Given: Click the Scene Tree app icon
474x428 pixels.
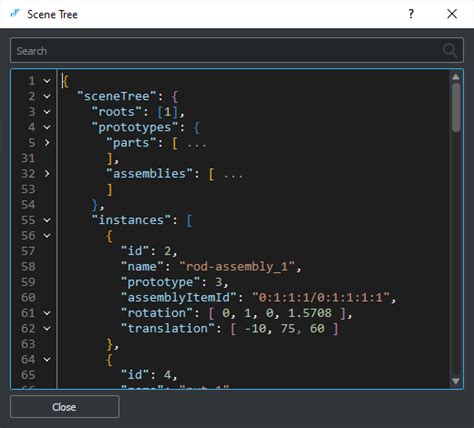Looking at the screenshot, I should pos(15,13).
